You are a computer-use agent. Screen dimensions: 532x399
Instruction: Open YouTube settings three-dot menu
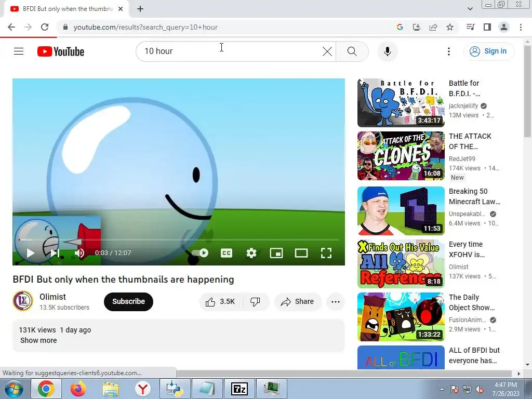(448, 51)
